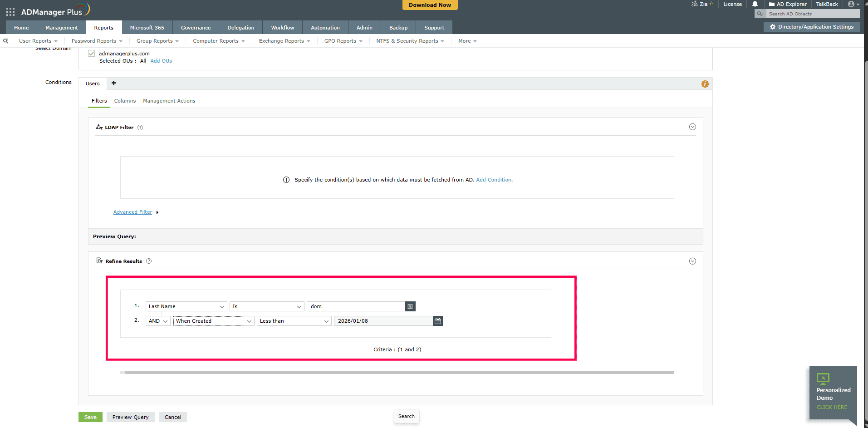Viewport: 868px width, 428px height.
Task: Click the Add Condition link
Action: (x=494, y=180)
